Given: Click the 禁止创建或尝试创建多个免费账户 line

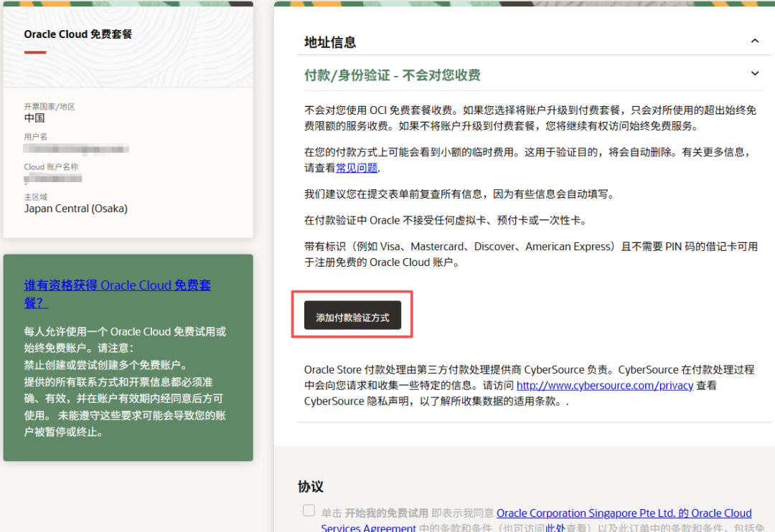Looking at the screenshot, I should tap(105, 365).
